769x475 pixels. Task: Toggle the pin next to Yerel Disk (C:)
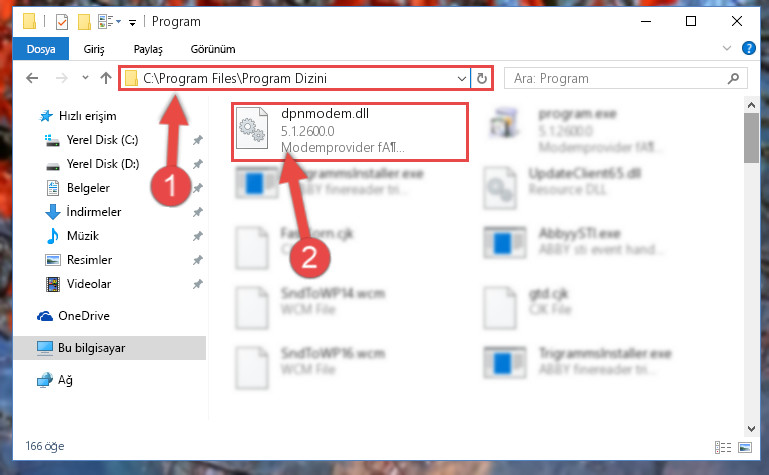pyautogui.click(x=198, y=140)
